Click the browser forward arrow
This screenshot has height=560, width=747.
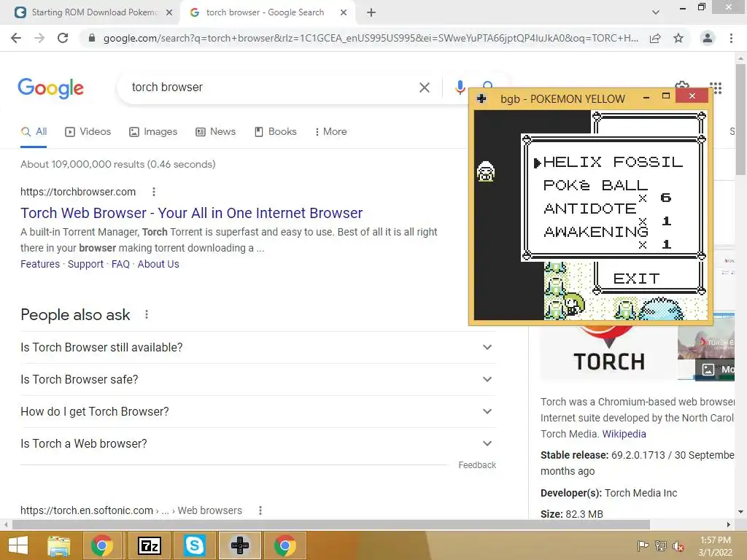click(39, 38)
